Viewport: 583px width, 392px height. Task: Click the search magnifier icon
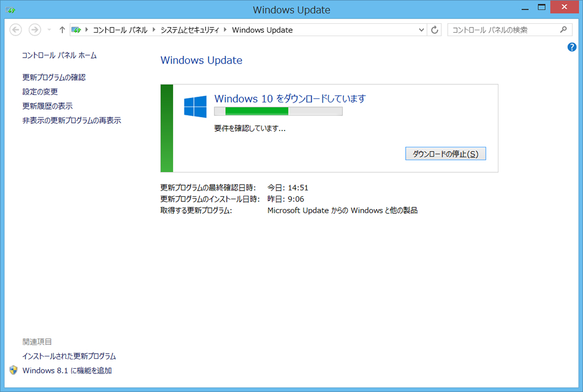[x=563, y=30]
